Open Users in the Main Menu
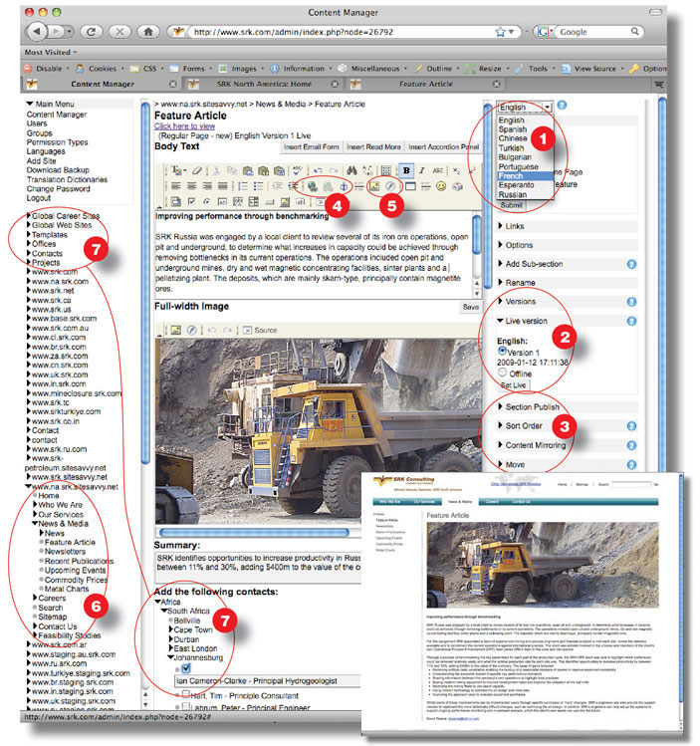The image size is (700, 746). 37,124
